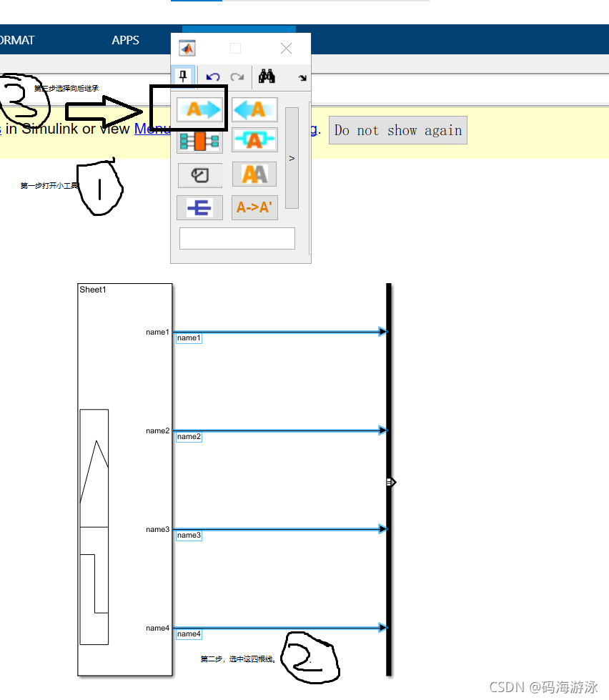Select the Sheet1 signal source block
609x700 pixels.
pos(125,480)
